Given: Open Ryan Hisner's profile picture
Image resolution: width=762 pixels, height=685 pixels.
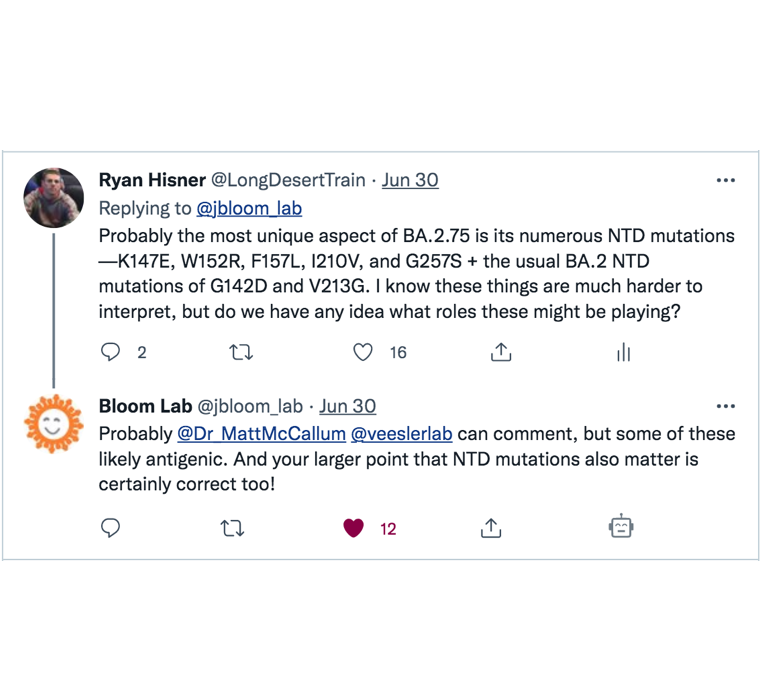Looking at the screenshot, I should [x=54, y=198].
